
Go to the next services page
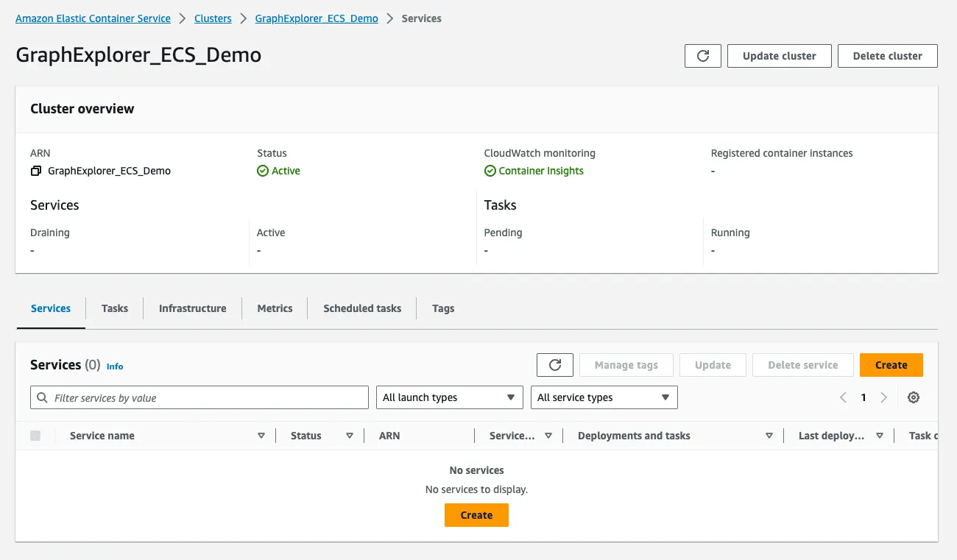tap(883, 397)
